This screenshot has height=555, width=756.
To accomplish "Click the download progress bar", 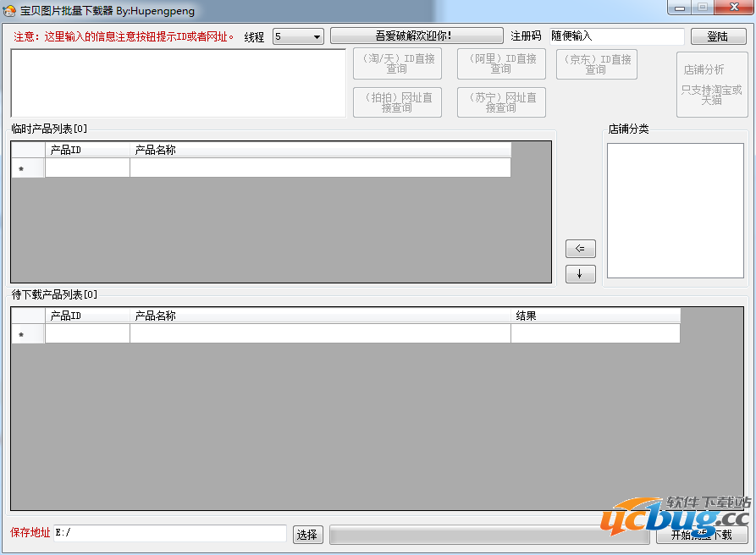I will click(489, 536).
